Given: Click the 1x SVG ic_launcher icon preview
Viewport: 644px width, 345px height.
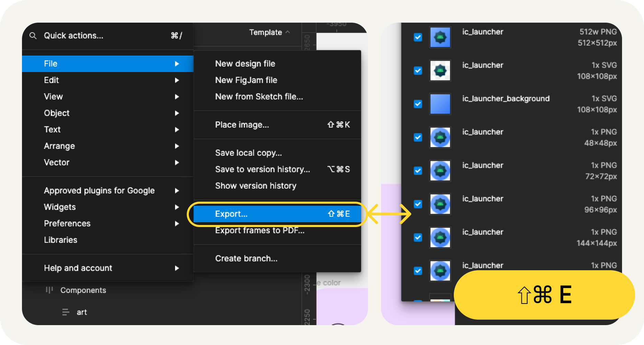Looking at the screenshot, I should [x=440, y=71].
